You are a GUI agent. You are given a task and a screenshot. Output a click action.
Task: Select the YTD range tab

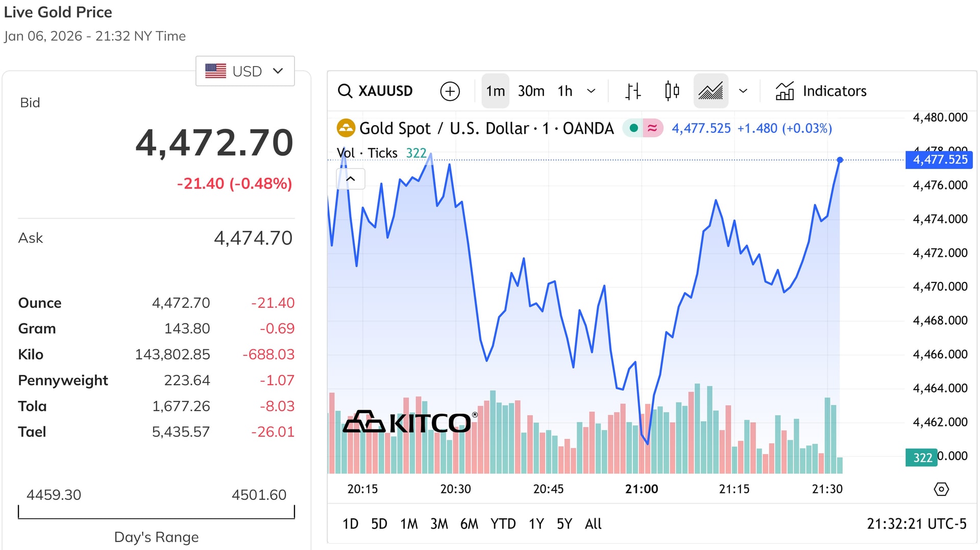(x=503, y=523)
